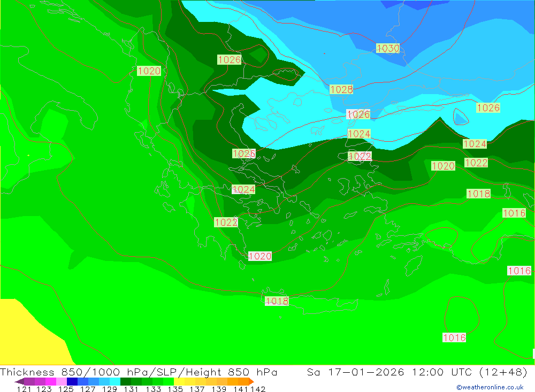535x392 pixels.
Task: Click legend value 141
Action: [240, 389]
